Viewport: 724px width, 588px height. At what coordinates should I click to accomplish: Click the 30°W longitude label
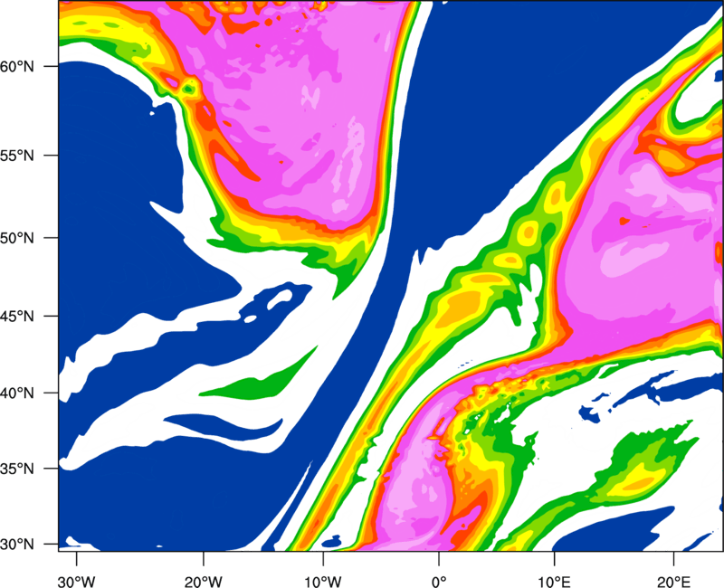(x=76, y=582)
